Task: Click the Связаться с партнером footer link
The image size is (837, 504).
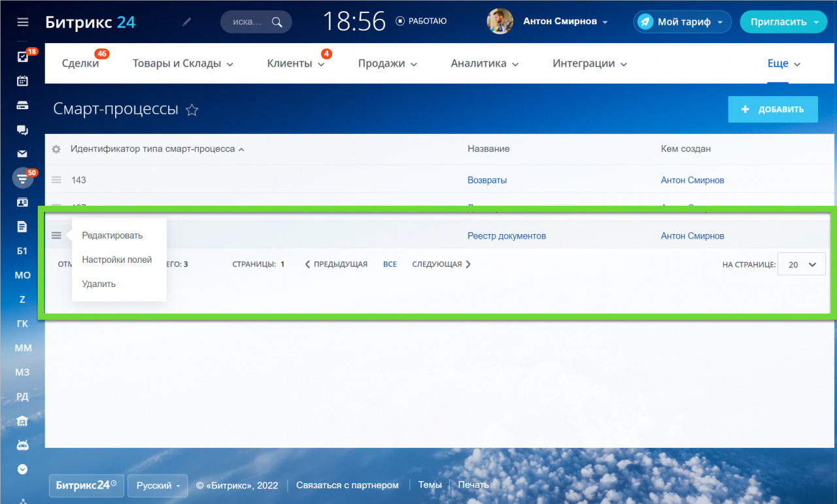Action: 347,485
